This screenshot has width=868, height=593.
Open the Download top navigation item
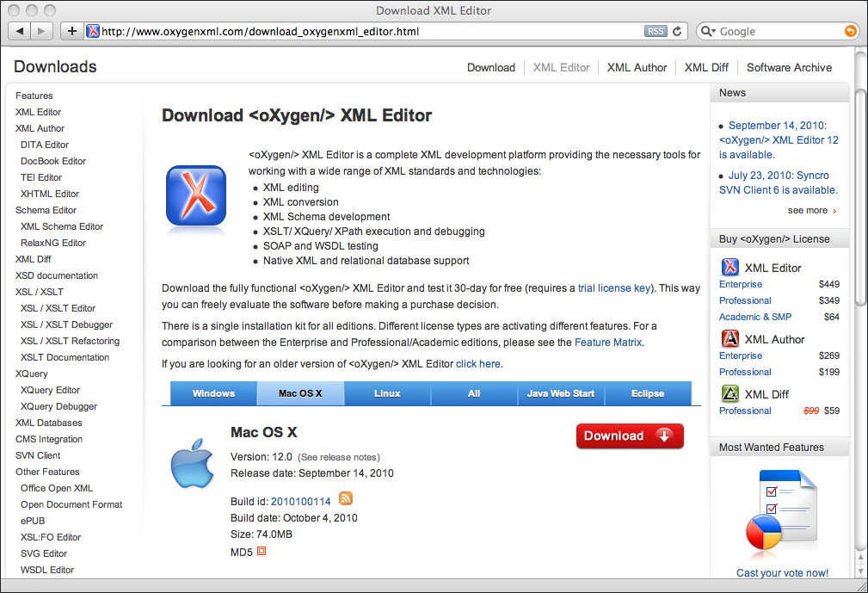(491, 67)
